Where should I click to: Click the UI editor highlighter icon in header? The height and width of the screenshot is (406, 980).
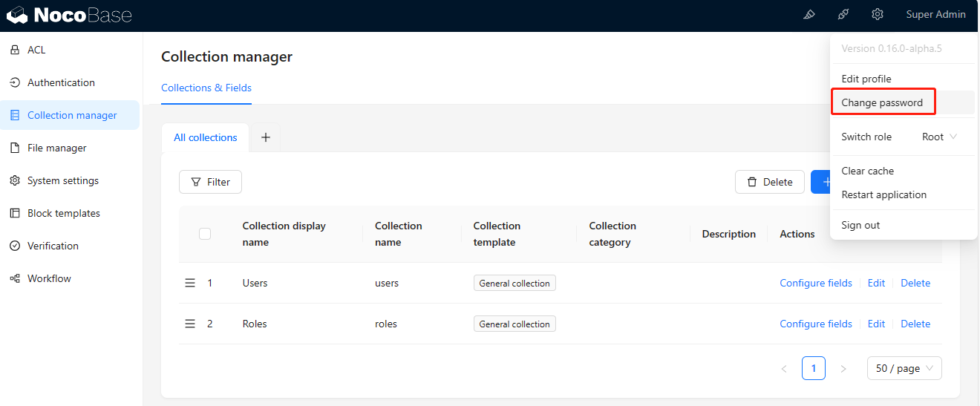tap(809, 15)
